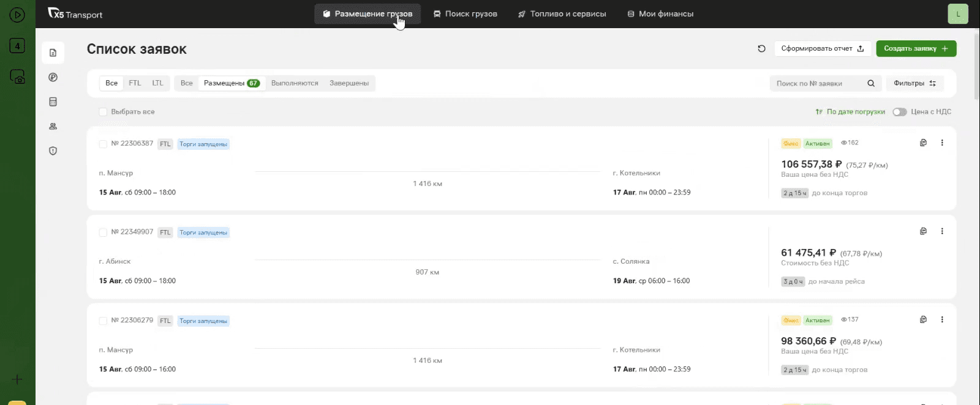Open three-dot menu for order № 22306387

(x=942, y=143)
